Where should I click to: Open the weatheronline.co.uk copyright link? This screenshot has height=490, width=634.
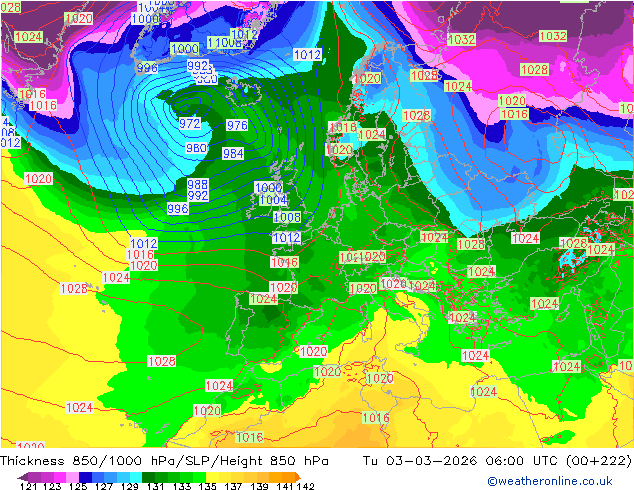(549, 481)
